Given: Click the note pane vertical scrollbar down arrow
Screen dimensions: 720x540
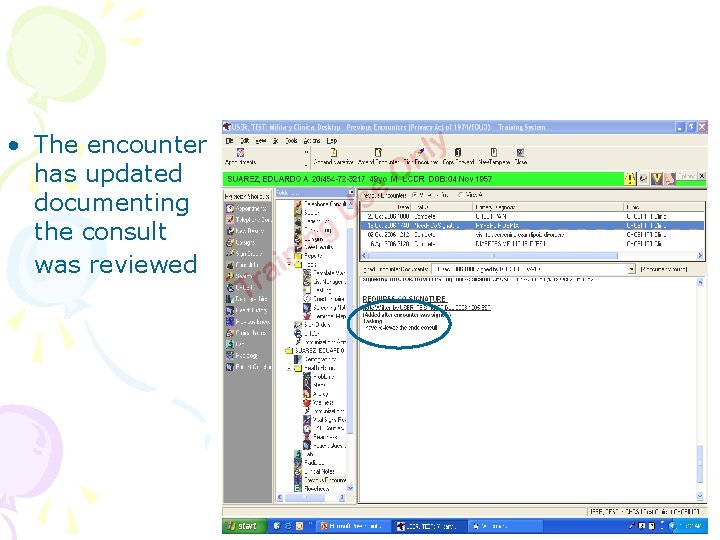Looking at the screenshot, I should click(700, 496).
